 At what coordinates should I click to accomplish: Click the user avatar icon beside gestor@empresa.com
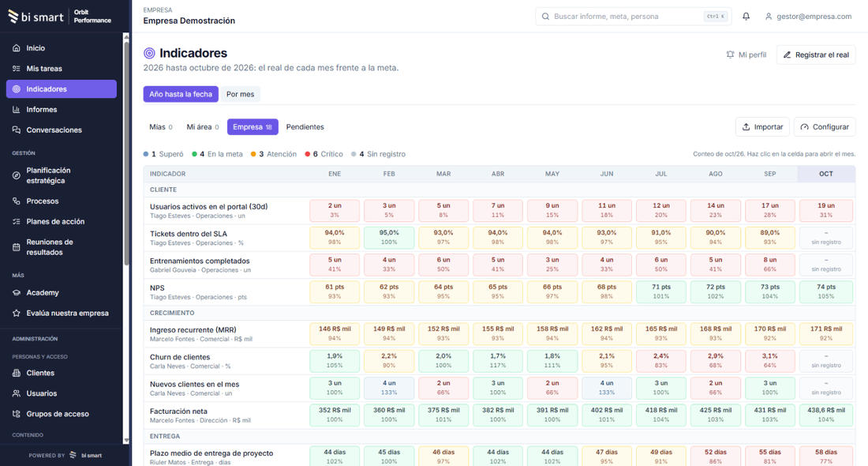[x=769, y=17]
